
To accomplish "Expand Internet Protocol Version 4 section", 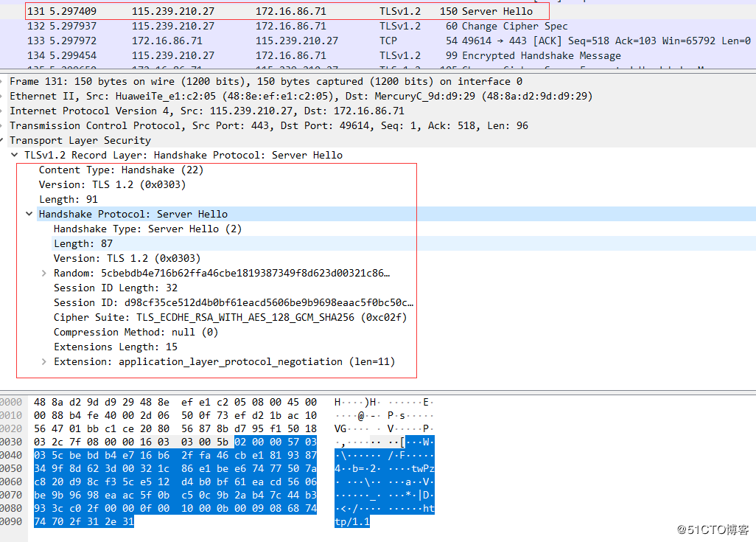I will [4, 111].
